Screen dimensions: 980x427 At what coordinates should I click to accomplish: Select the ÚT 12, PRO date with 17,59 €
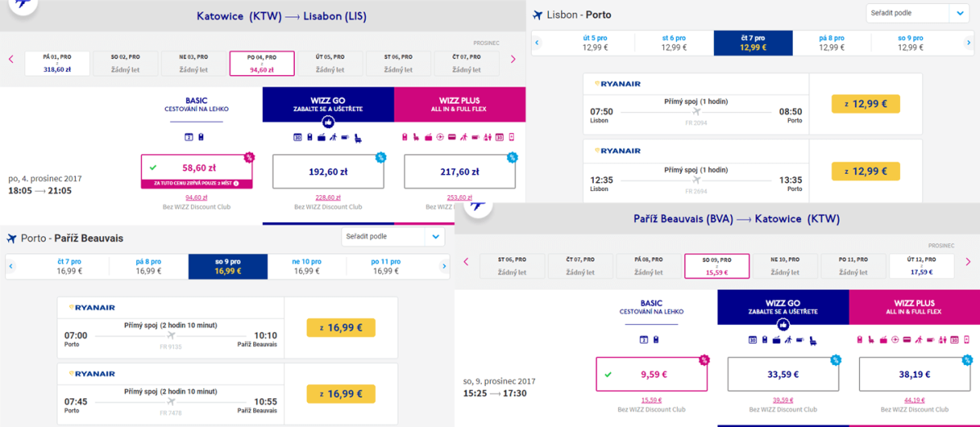pos(921,266)
